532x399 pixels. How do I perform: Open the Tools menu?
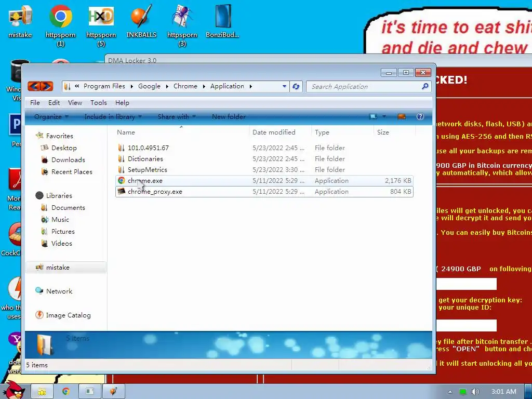click(x=99, y=103)
